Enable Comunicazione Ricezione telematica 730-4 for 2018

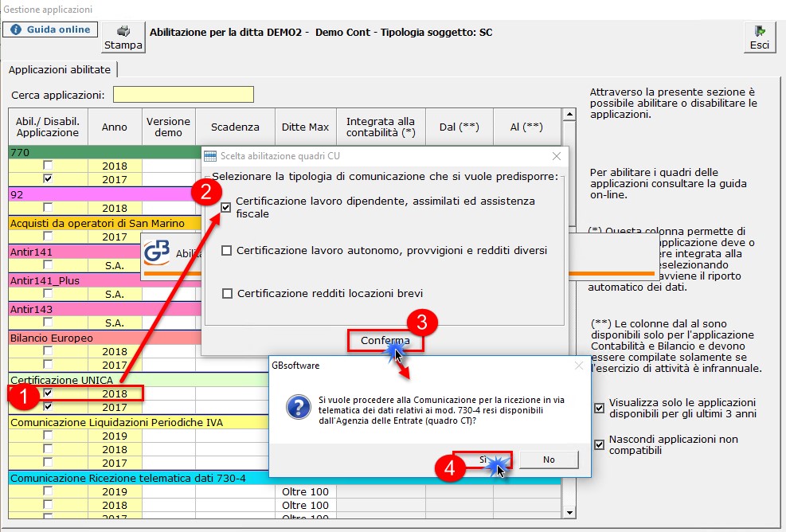click(48, 504)
